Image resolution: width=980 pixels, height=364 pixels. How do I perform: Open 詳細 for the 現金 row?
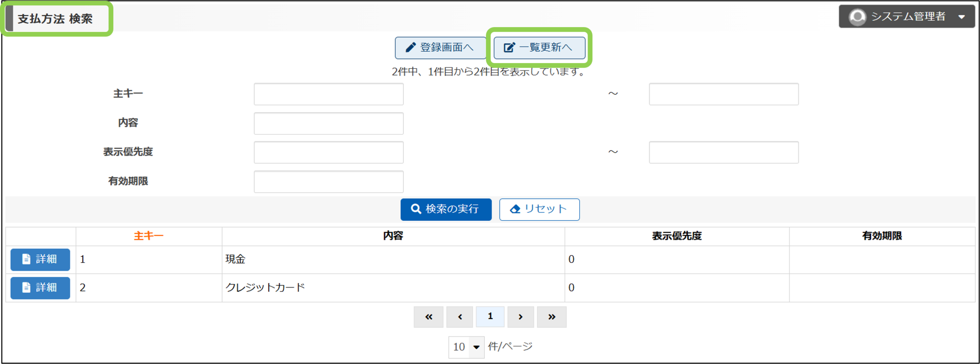[40, 259]
